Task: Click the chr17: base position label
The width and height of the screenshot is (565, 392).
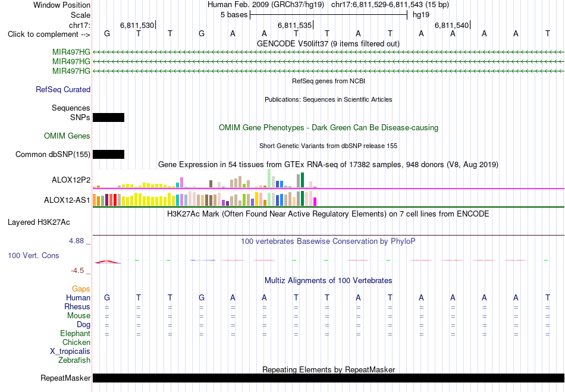Action: (x=80, y=25)
